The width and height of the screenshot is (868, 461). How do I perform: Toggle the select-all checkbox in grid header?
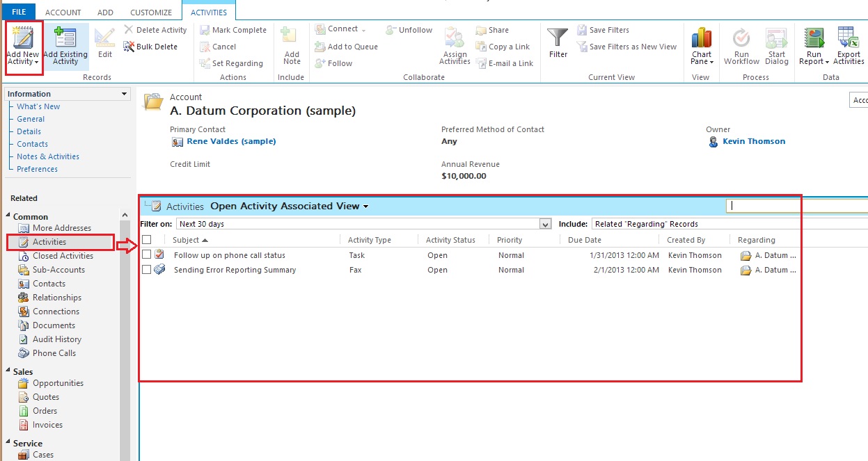coord(147,240)
